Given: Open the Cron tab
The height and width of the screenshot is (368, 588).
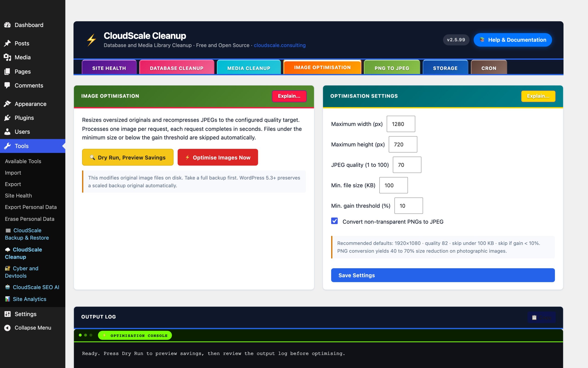Looking at the screenshot, I should [489, 67].
